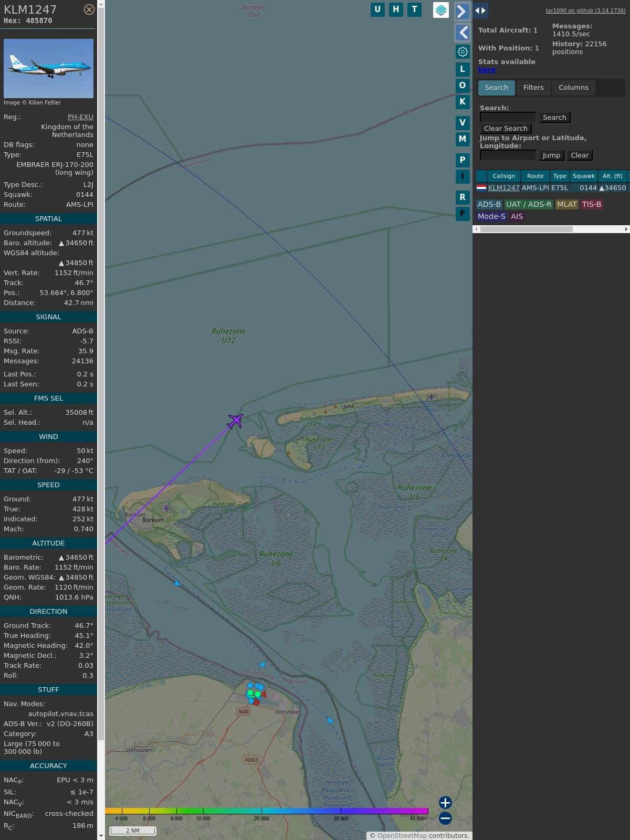Switch to the Search tab
This screenshot has width=630, height=840.
(x=497, y=88)
